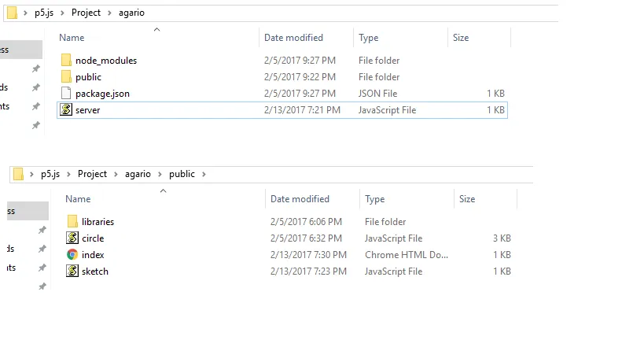Sort by Date modified in top pane
Image resolution: width=644 pixels, height=362 pixels.
click(x=293, y=38)
